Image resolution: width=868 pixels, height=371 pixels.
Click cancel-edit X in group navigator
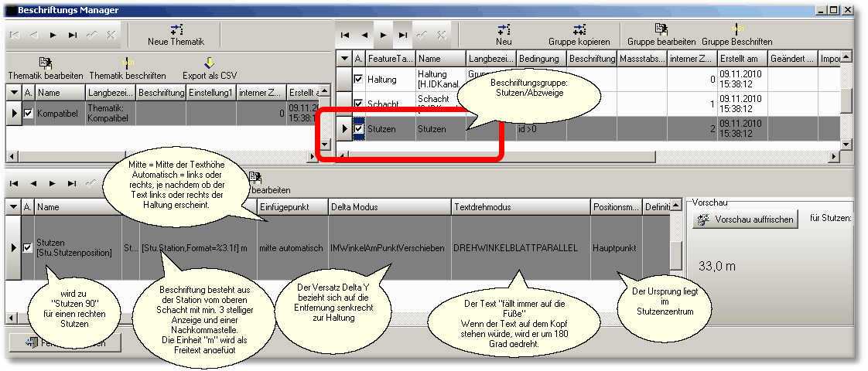(441, 35)
